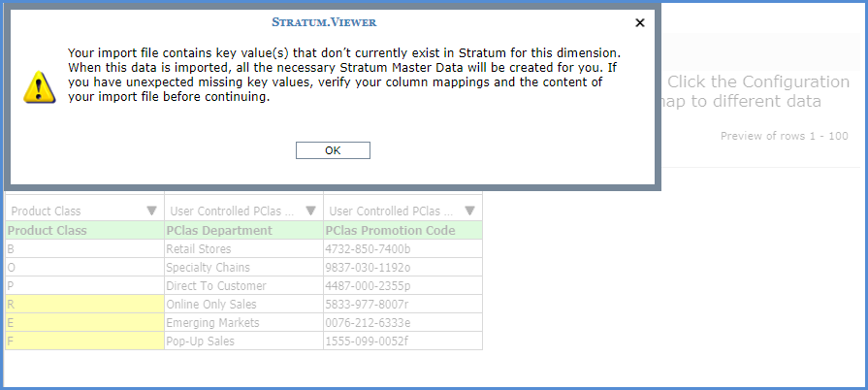
Task: Click the highlighted cell with value F
Action: click(84, 341)
